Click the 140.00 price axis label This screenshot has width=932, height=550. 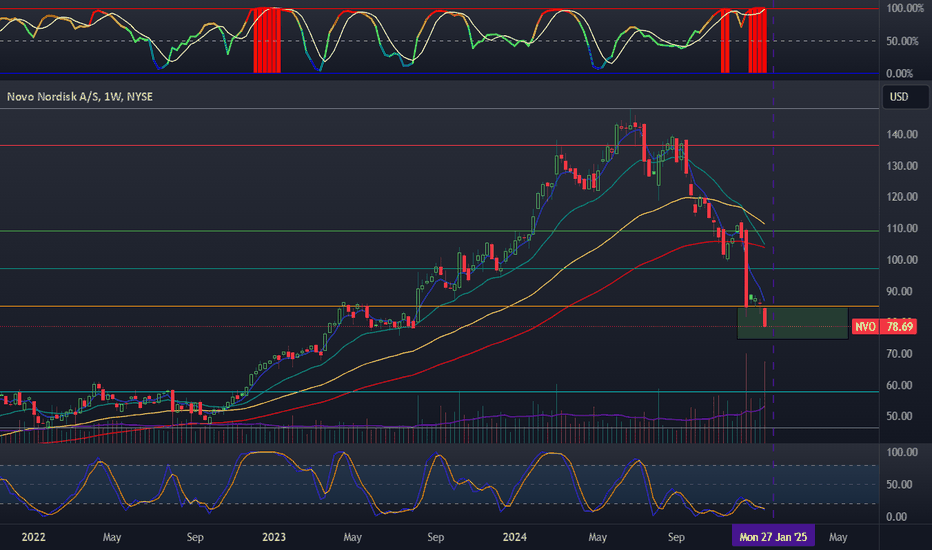tap(902, 134)
